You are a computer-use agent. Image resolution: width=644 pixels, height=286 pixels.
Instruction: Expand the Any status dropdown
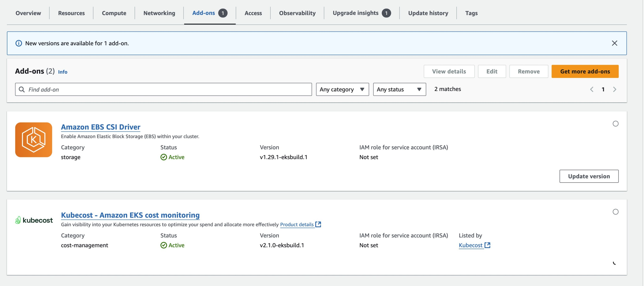pos(399,89)
